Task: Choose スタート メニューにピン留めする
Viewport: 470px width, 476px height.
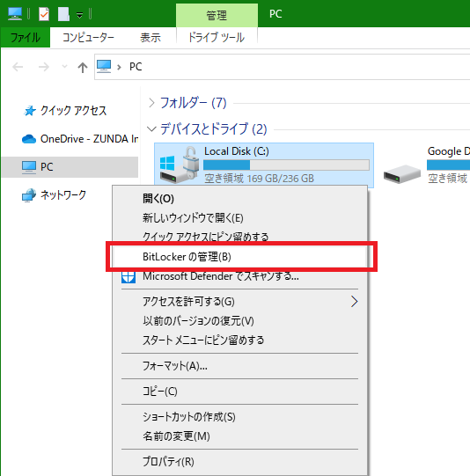Action: coord(240,341)
